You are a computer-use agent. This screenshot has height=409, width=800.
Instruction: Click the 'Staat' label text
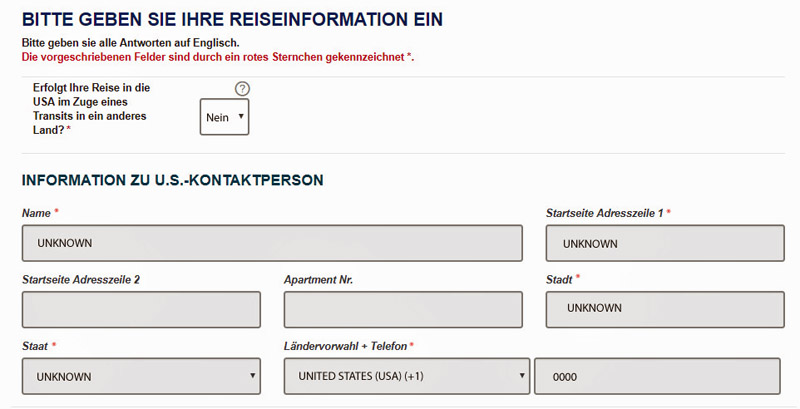pos(35,346)
